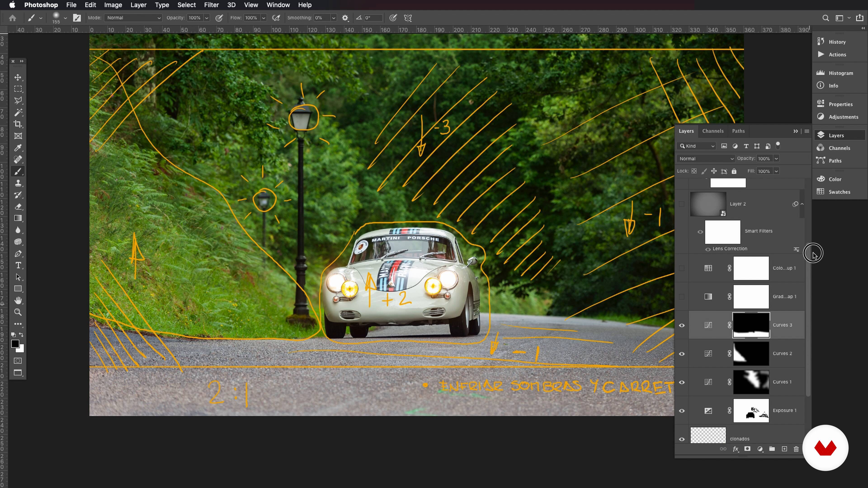Select the Clone Stamp tool
This screenshot has height=488, width=868.
pos(18,183)
